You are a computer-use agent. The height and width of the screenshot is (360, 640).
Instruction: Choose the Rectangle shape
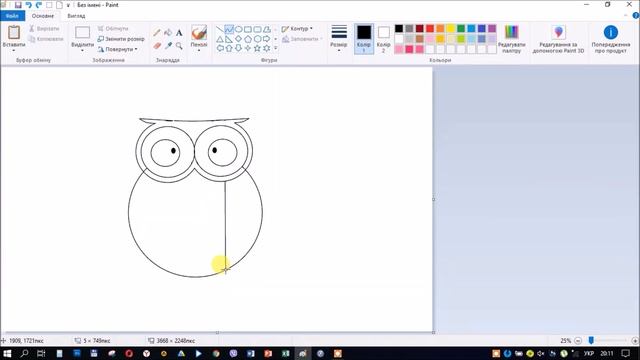point(248,29)
